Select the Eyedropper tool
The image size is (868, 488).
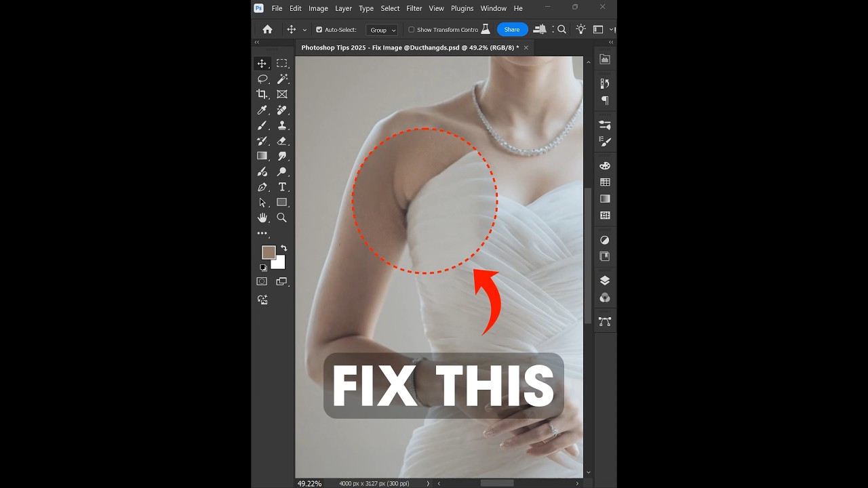click(262, 110)
